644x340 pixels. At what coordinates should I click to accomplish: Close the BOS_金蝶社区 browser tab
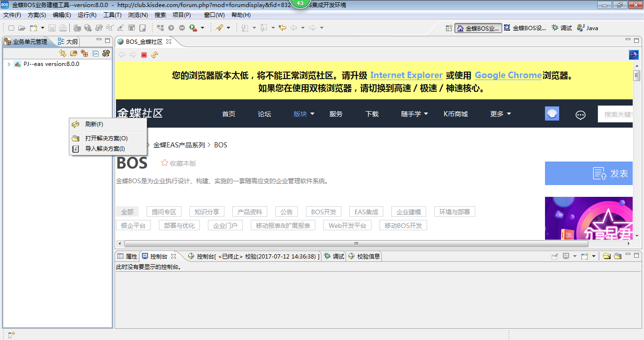(x=169, y=41)
